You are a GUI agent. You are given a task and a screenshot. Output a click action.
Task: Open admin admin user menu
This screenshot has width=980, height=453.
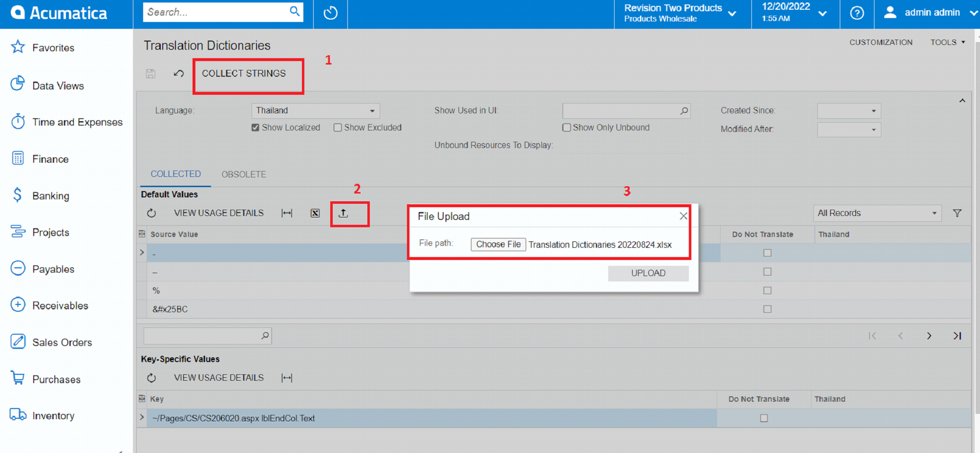[x=931, y=13]
